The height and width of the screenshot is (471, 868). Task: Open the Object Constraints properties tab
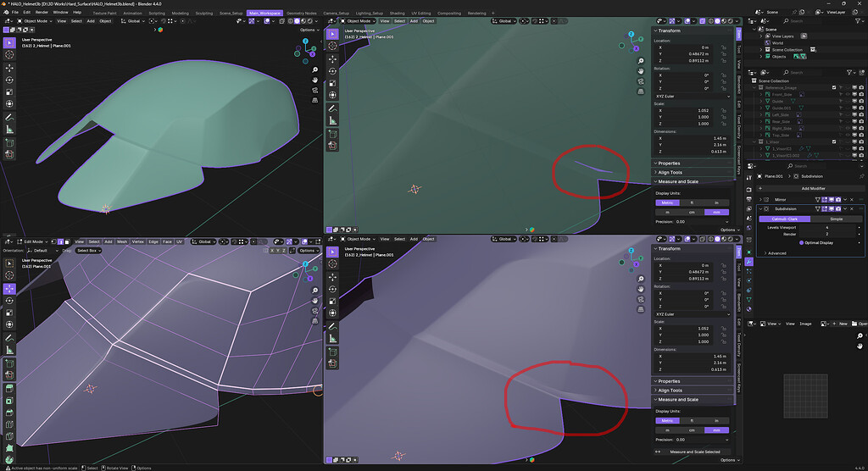pos(749,290)
